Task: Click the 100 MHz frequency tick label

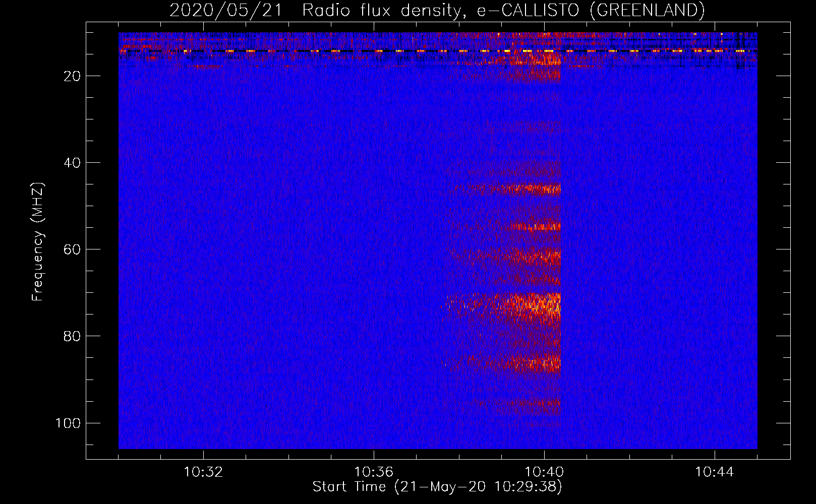Action: click(x=68, y=423)
